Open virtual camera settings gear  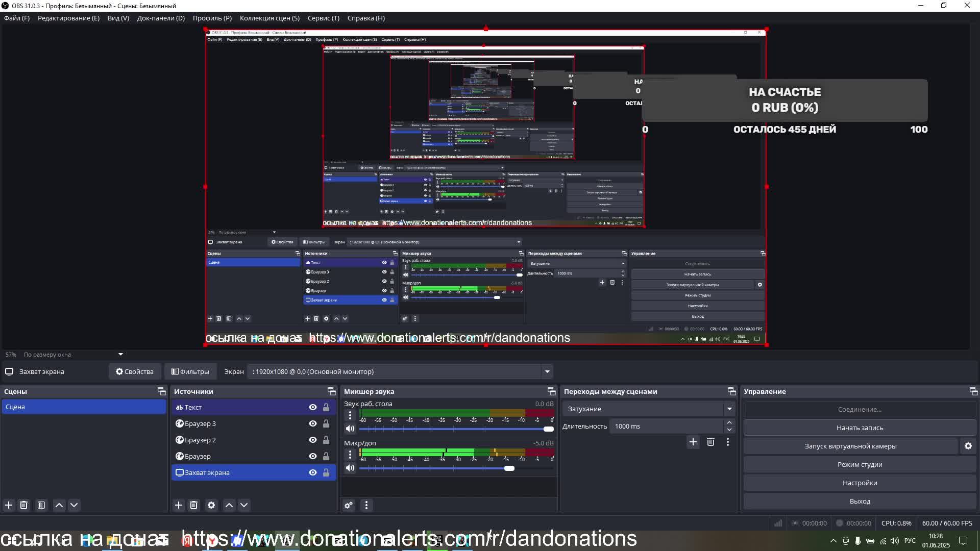point(968,446)
